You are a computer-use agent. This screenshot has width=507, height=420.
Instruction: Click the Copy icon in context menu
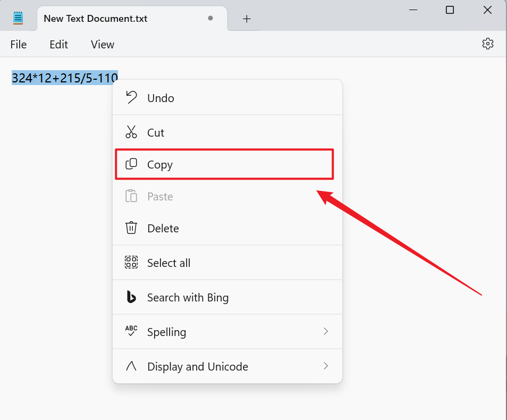point(131,164)
